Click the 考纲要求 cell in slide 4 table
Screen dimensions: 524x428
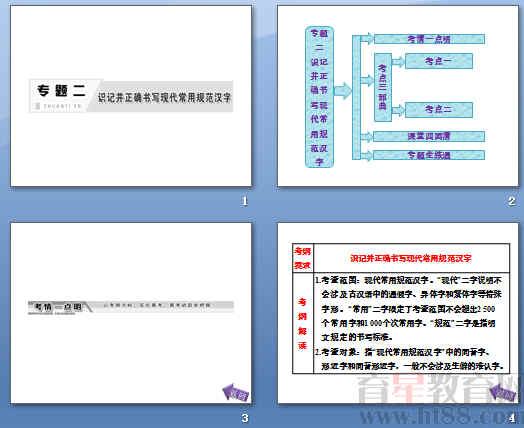click(303, 258)
